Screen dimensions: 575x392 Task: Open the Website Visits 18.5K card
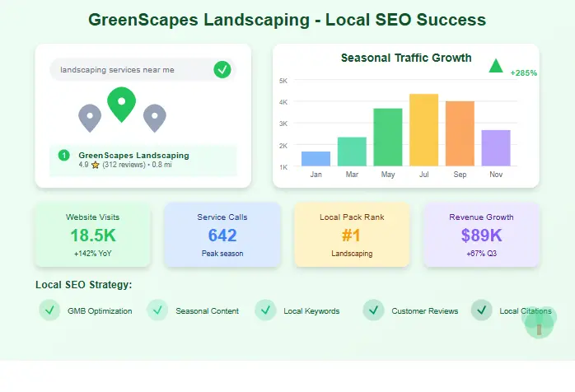92,235
